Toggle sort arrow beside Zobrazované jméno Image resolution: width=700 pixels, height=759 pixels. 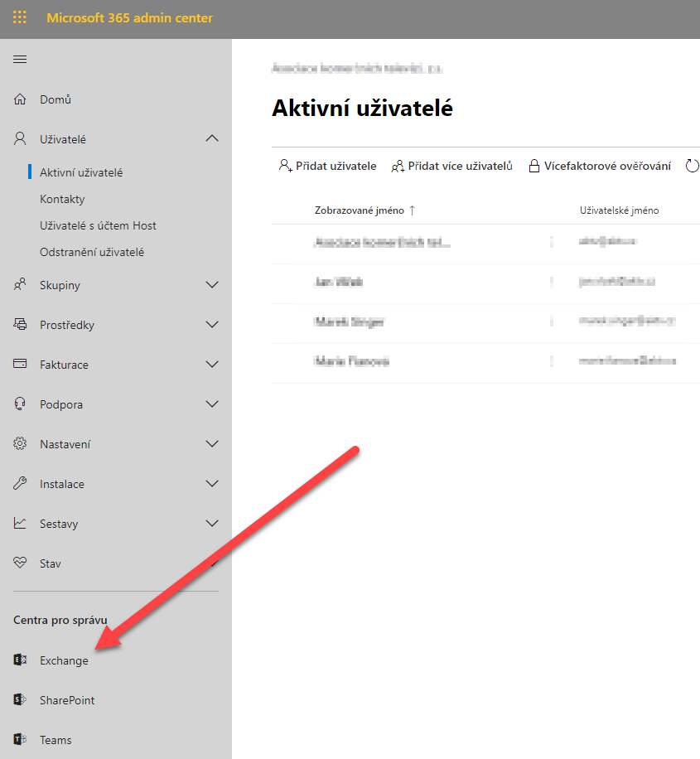tap(412, 210)
